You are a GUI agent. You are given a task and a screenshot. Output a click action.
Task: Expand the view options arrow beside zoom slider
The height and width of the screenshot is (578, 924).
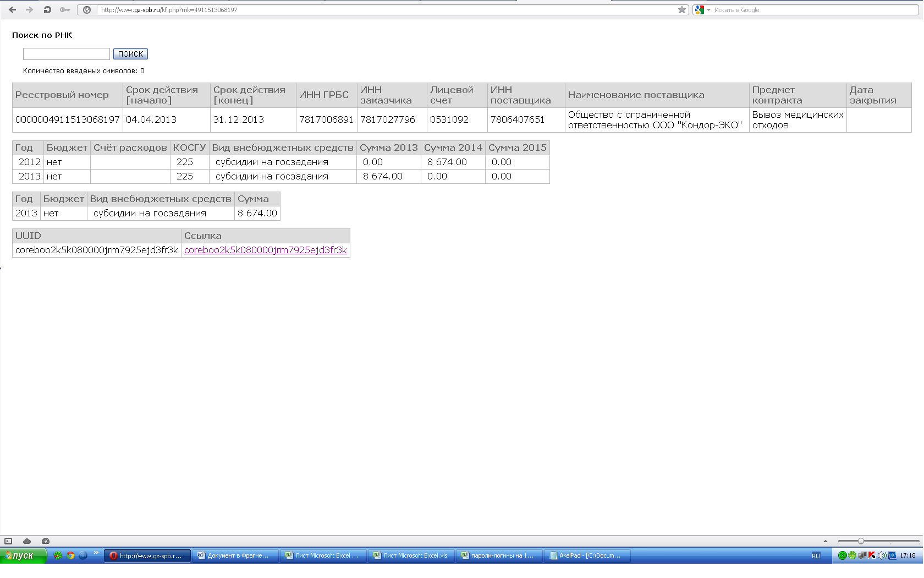click(826, 541)
